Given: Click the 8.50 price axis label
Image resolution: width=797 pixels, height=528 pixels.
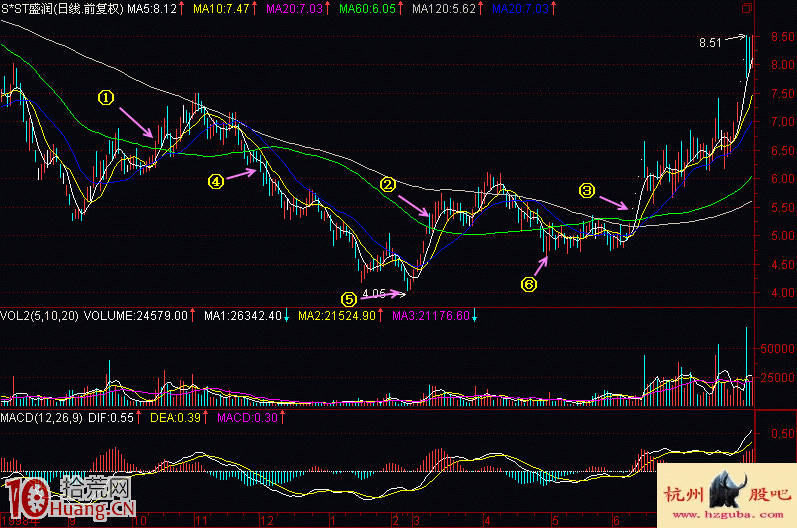Looking at the screenshot, I should tap(783, 37).
